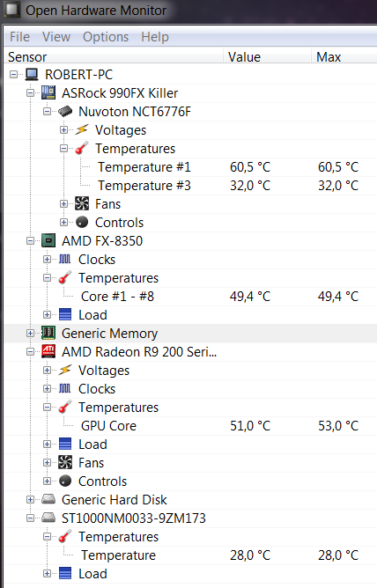Click the ASRock 990FX Killer motherboard icon

coord(48,92)
